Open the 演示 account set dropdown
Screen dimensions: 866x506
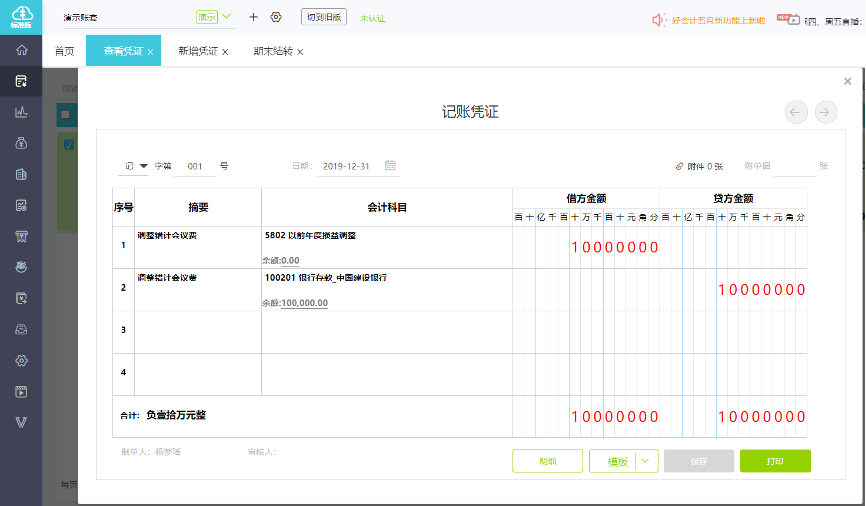(x=214, y=17)
